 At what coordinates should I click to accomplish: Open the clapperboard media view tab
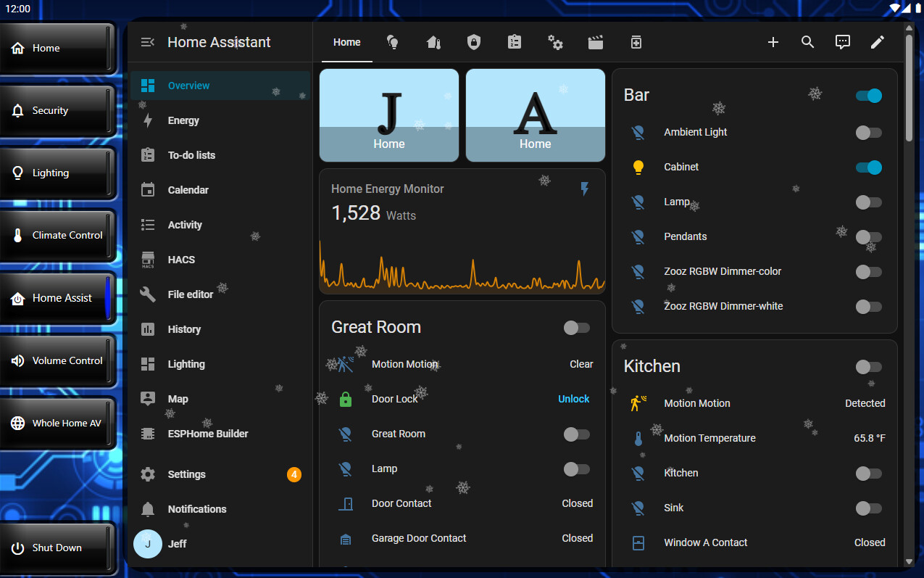pyautogui.click(x=596, y=42)
